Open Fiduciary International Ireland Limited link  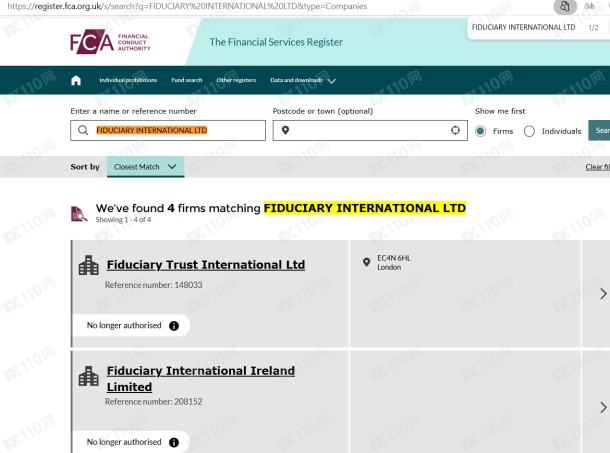(x=201, y=379)
